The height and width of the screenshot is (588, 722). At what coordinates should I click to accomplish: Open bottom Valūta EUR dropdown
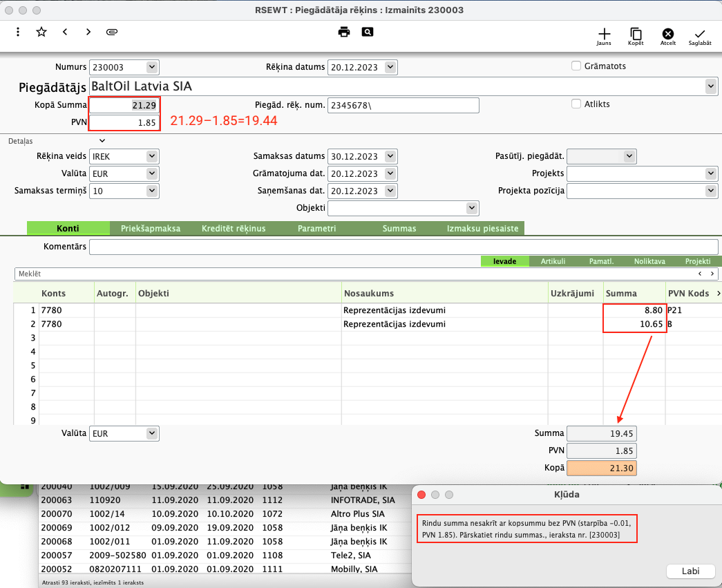pyautogui.click(x=152, y=433)
